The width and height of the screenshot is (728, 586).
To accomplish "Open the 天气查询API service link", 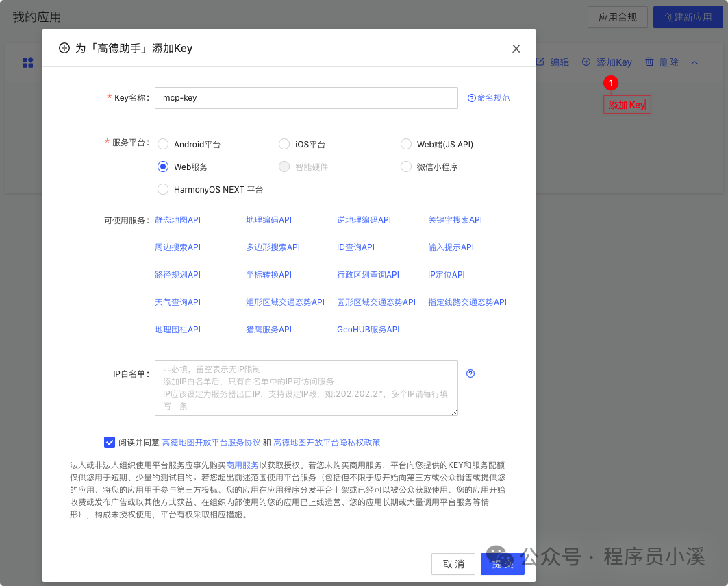I will (177, 302).
